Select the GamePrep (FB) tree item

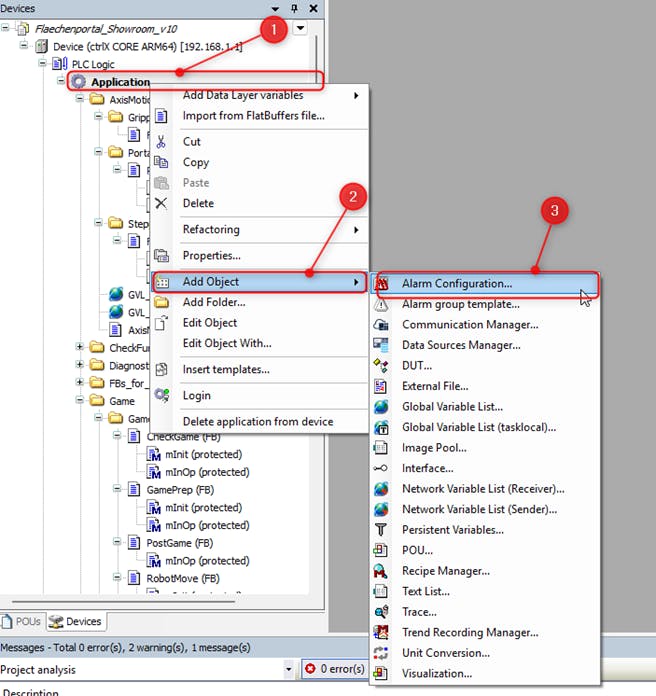pyautogui.click(x=180, y=490)
